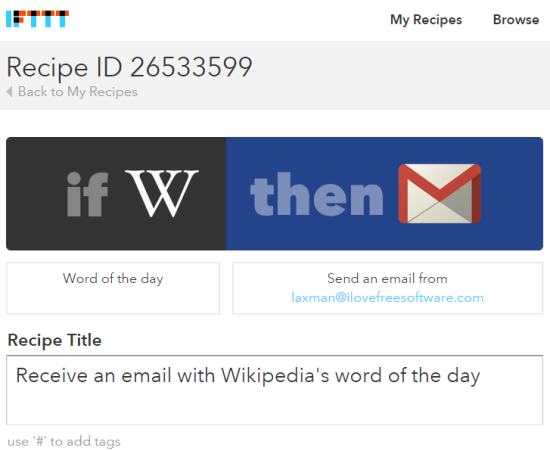Click the word "Receive" in the title box
Viewport: 550px width, 451px height.
52,376
